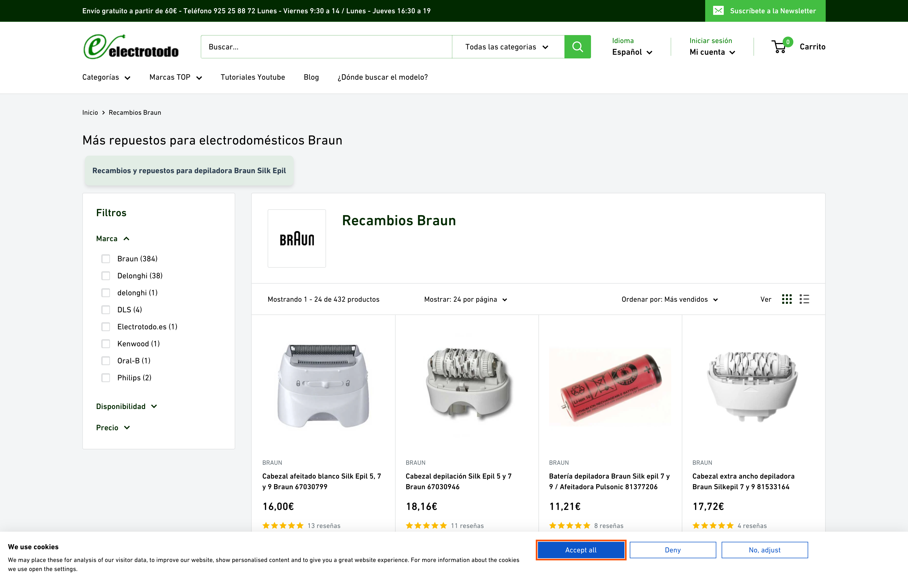Switch to list view of products
The height and width of the screenshot is (588, 908).
tap(804, 299)
